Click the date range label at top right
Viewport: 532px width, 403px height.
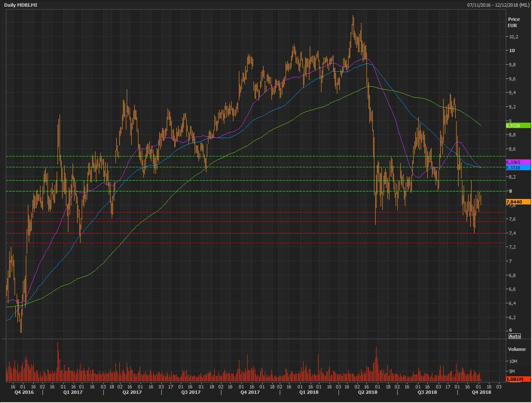click(x=498, y=5)
